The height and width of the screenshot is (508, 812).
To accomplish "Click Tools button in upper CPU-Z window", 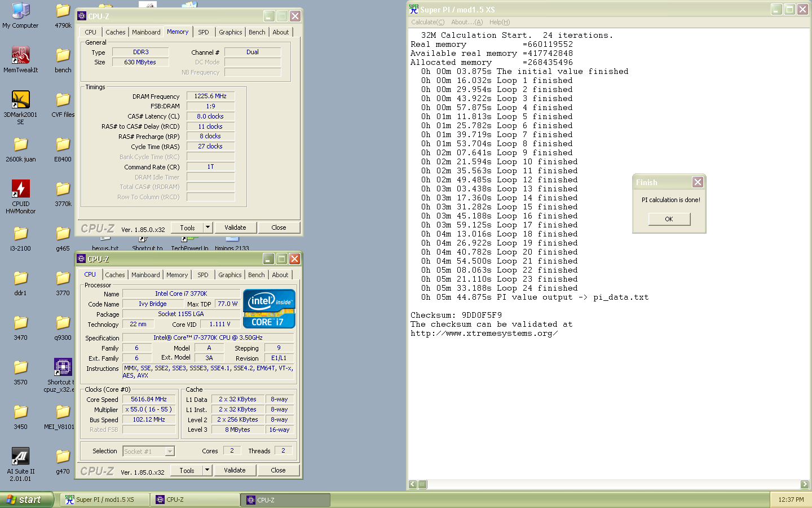I will coord(187,227).
